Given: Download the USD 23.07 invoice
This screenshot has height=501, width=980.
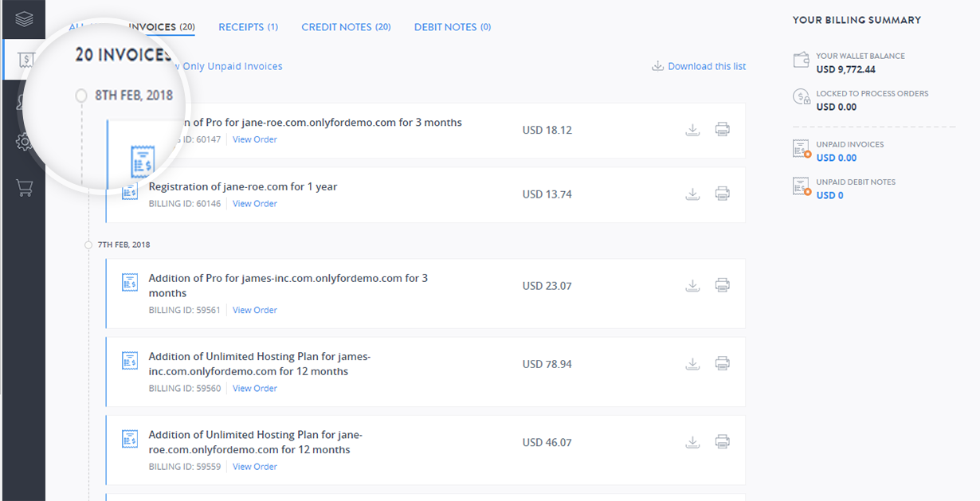Looking at the screenshot, I should (692, 285).
